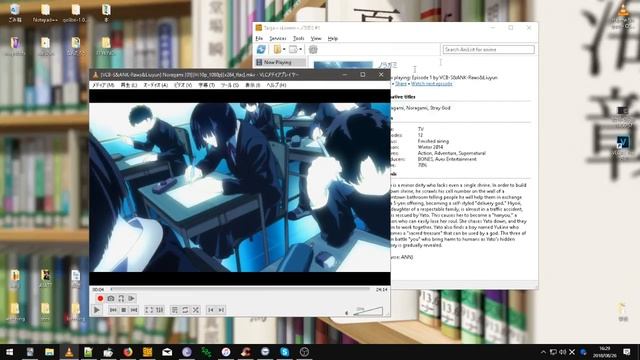Open the VLC メディア menu
This screenshot has height=360, width=640.
(x=103, y=85)
